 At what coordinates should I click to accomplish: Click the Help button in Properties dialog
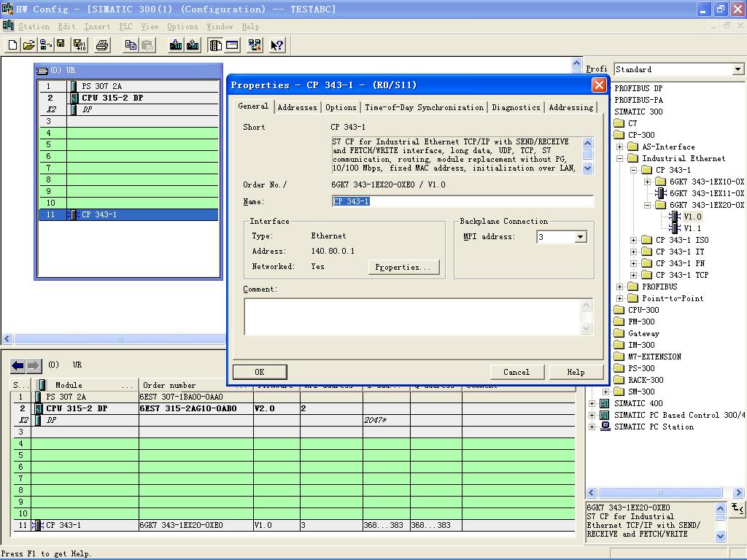click(576, 372)
